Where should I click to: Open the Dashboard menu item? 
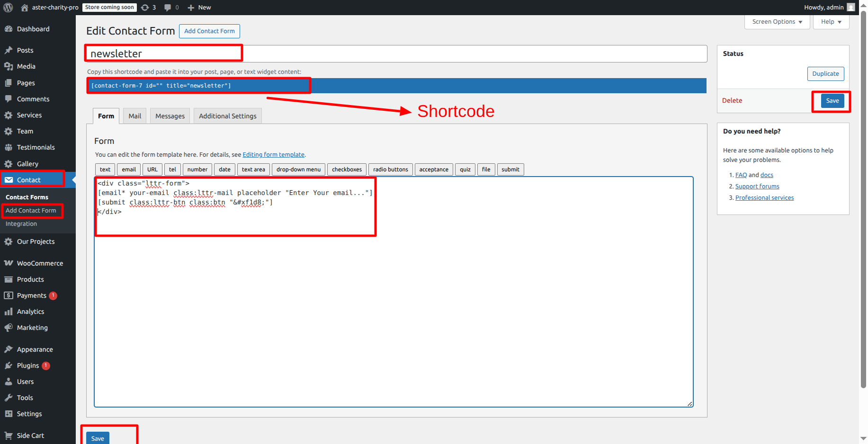pos(33,29)
